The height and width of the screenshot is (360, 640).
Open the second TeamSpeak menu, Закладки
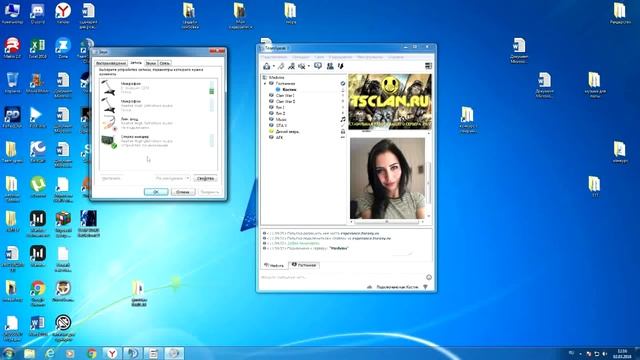pyautogui.click(x=301, y=57)
